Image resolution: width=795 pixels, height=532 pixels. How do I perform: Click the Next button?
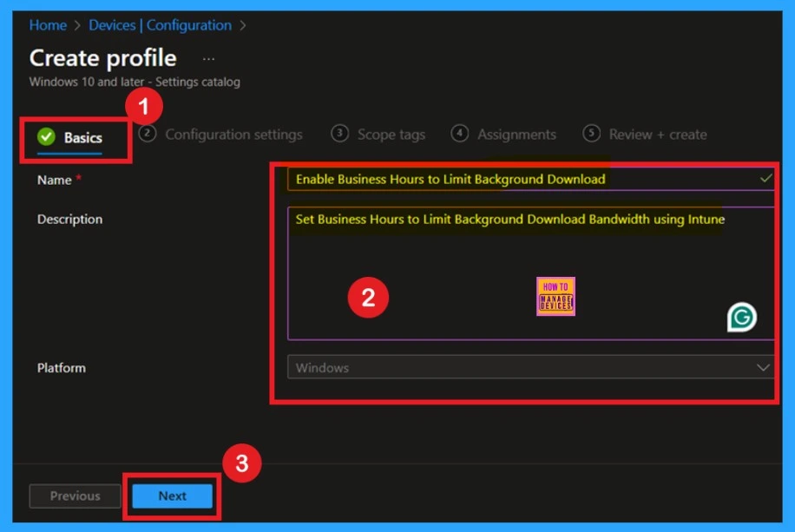(173, 496)
